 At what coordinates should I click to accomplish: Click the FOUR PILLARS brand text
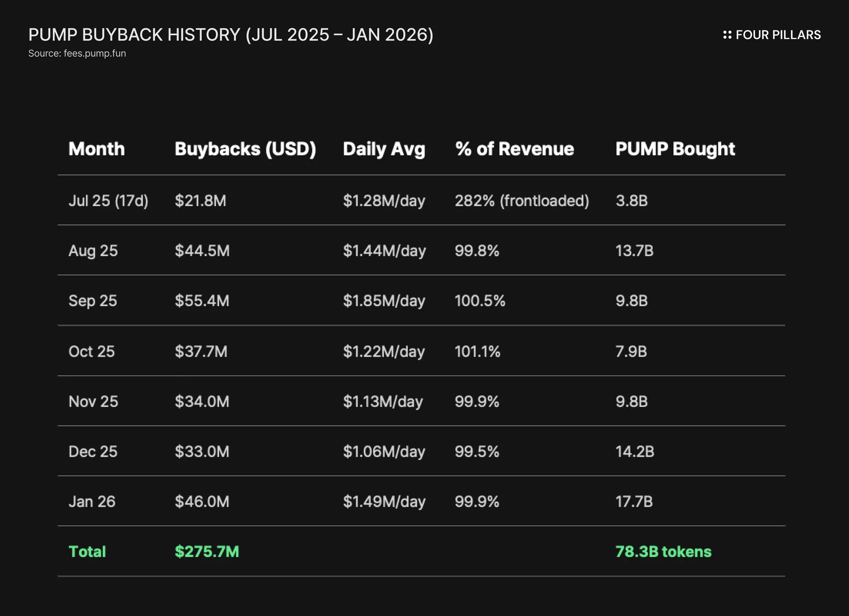[x=778, y=35]
